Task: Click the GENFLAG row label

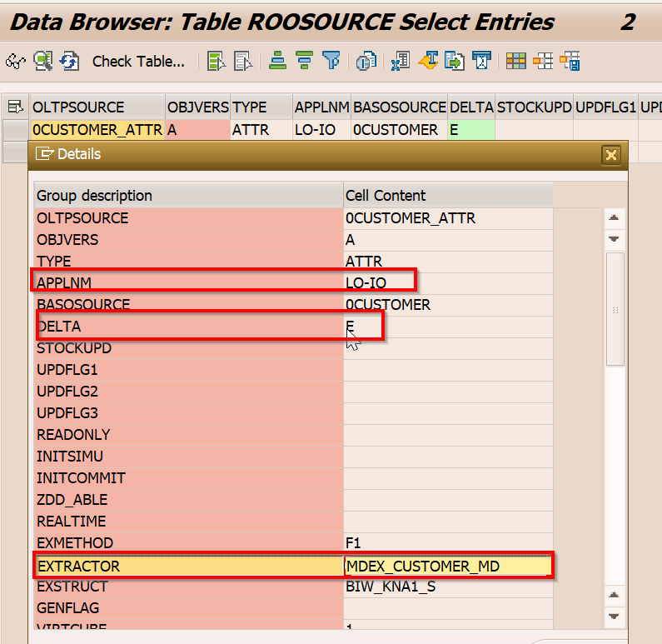Action: coord(189,608)
